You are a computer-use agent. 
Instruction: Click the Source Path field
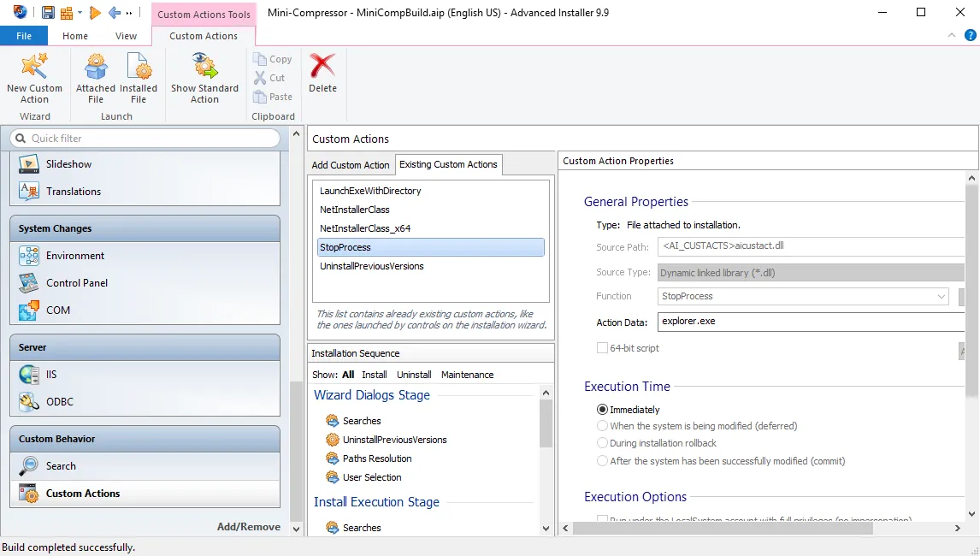pos(812,246)
